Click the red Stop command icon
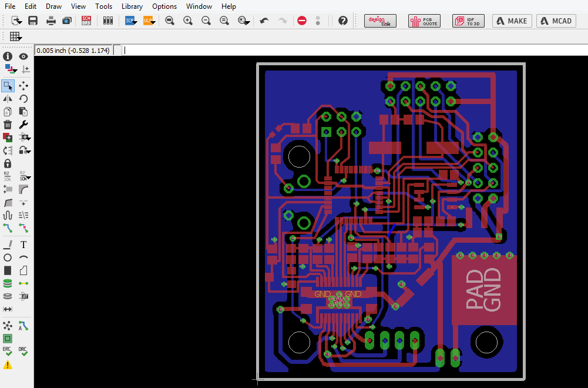This screenshot has width=588, height=388. (x=302, y=21)
